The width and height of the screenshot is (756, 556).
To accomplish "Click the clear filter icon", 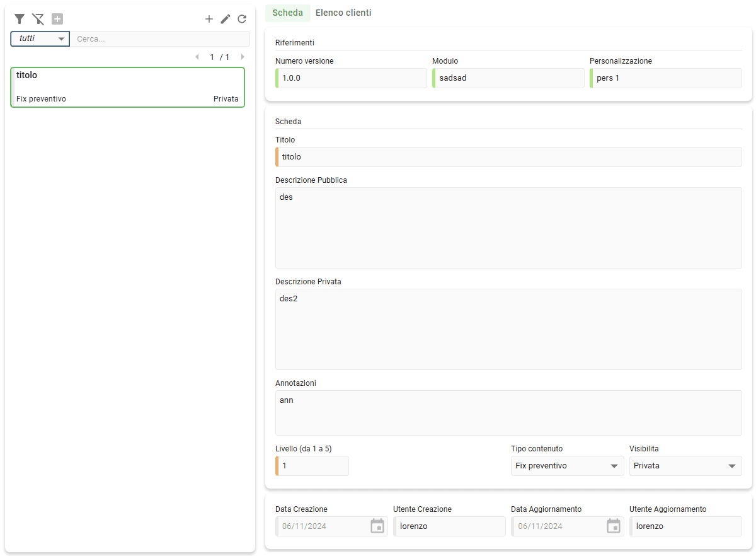I will pos(38,19).
